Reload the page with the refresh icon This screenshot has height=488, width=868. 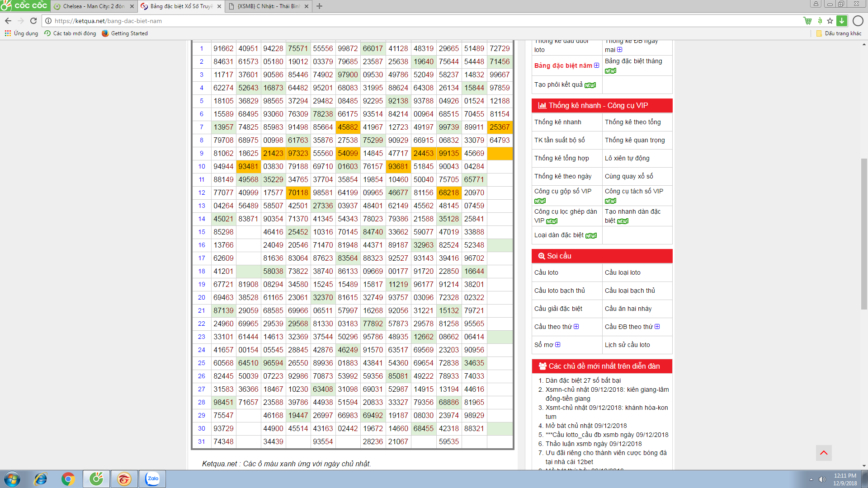(33, 21)
